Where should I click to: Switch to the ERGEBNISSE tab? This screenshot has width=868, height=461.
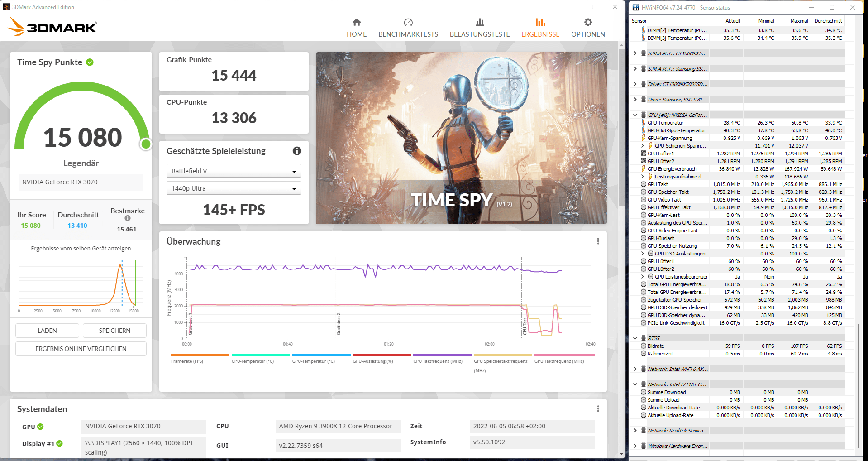[x=540, y=28]
